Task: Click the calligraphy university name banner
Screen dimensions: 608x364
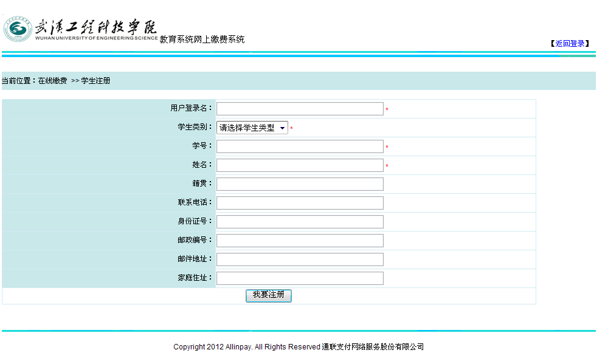Action: tap(96, 27)
